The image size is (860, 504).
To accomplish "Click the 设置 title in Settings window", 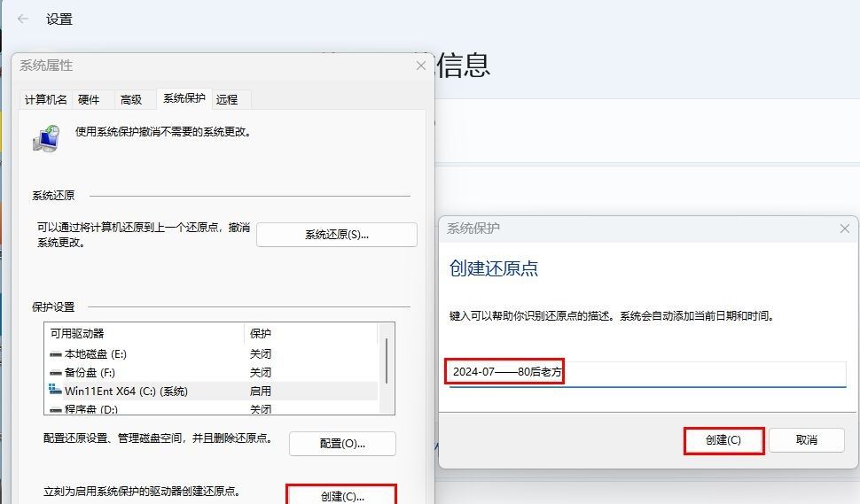I will pyautogui.click(x=59, y=19).
